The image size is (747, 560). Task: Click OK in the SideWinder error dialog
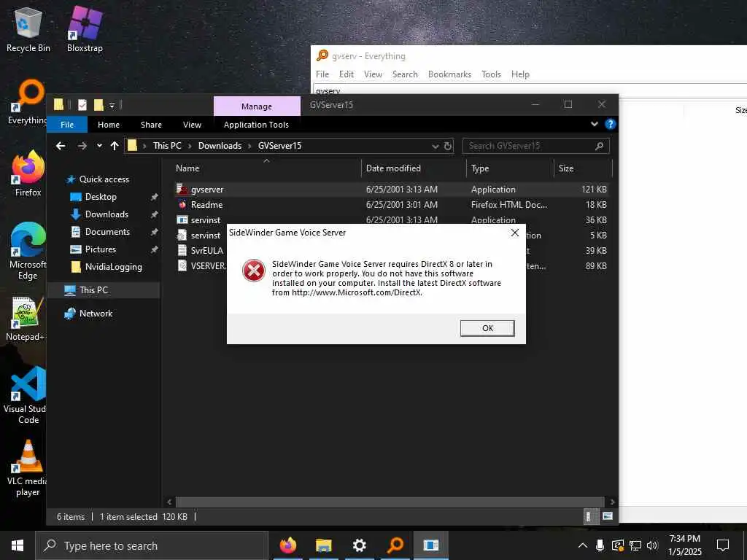pyautogui.click(x=487, y=328)
